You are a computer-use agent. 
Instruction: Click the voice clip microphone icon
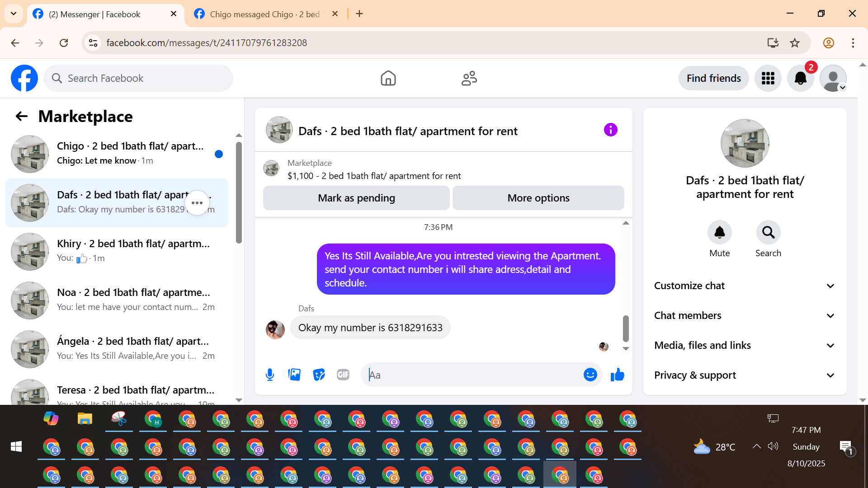coord(270,375)
